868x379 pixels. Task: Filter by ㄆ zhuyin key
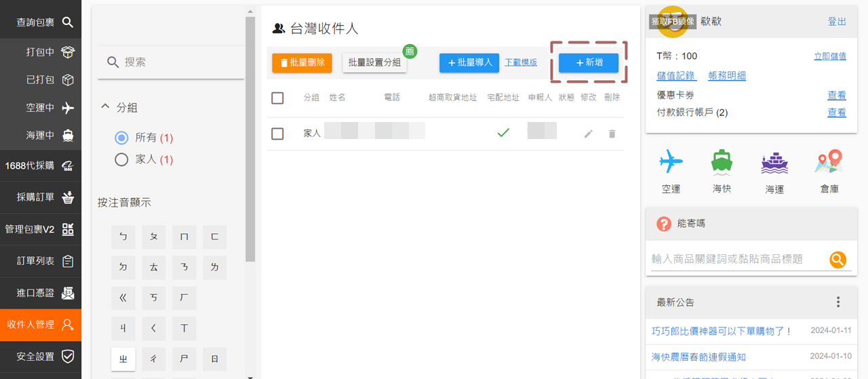(x=154, y=237)
